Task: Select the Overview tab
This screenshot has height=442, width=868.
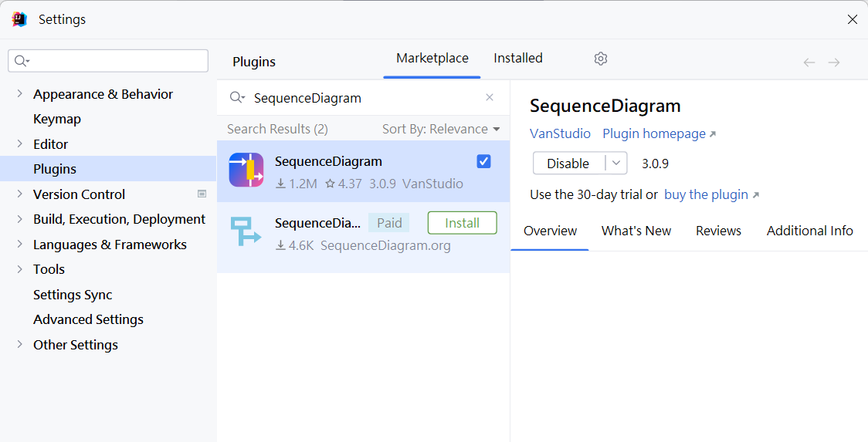Action: [551, 231]
